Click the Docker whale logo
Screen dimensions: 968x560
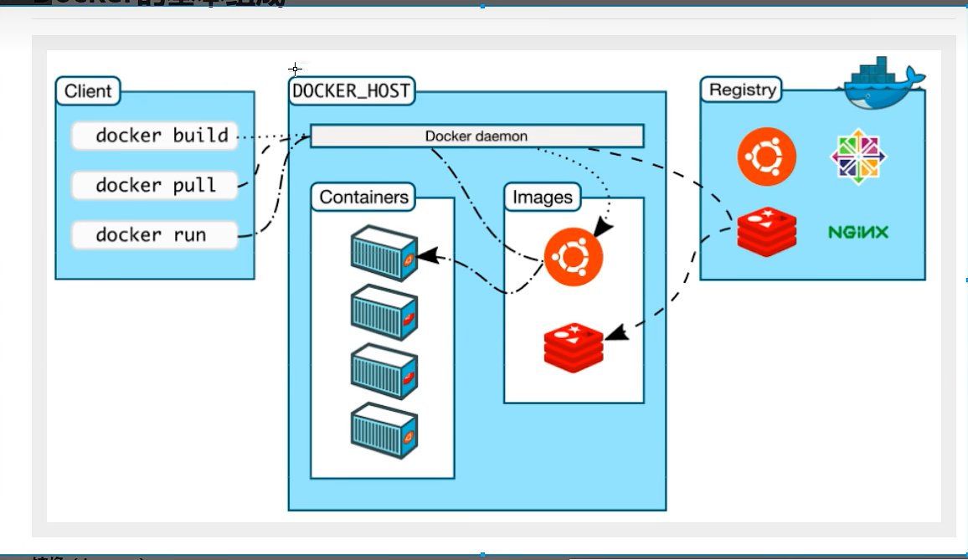881,83
